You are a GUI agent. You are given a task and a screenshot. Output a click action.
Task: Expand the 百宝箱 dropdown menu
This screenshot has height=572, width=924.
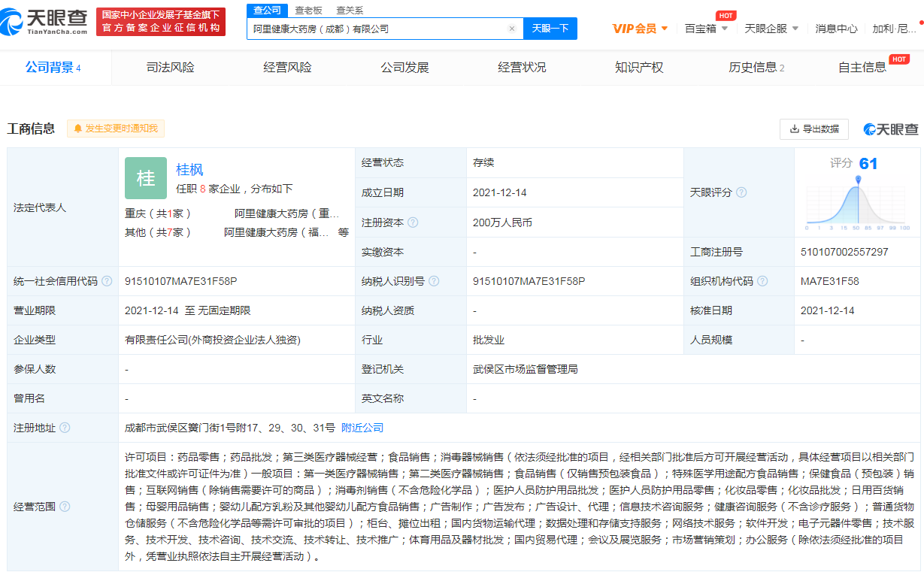pyautogui.click(x=704, y=28)
